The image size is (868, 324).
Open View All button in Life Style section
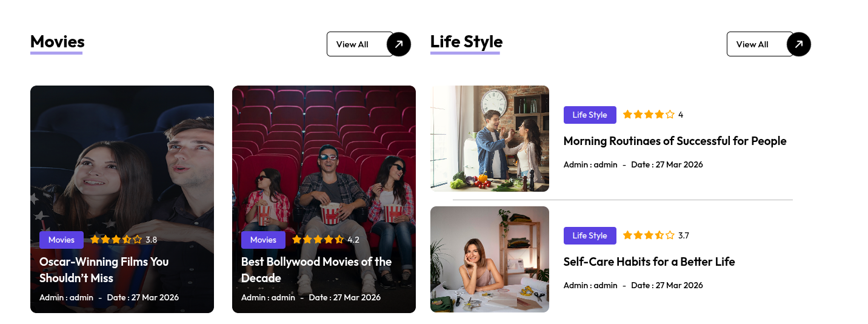tap(760, 44)
